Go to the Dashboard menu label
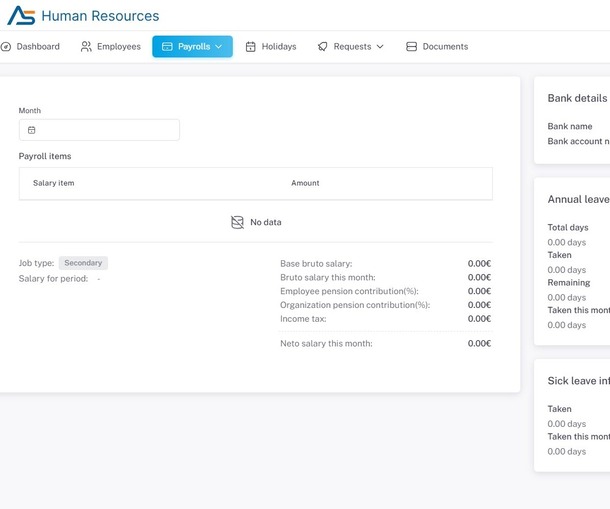The image size is (610, 509). [x=38, y=47]
